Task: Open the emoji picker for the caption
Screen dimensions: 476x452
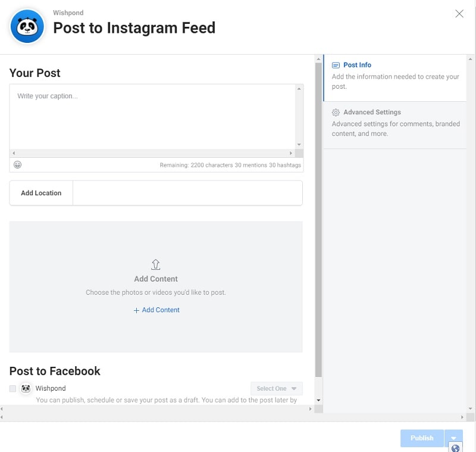Action: pyautogui.click(x=17, y=165)
